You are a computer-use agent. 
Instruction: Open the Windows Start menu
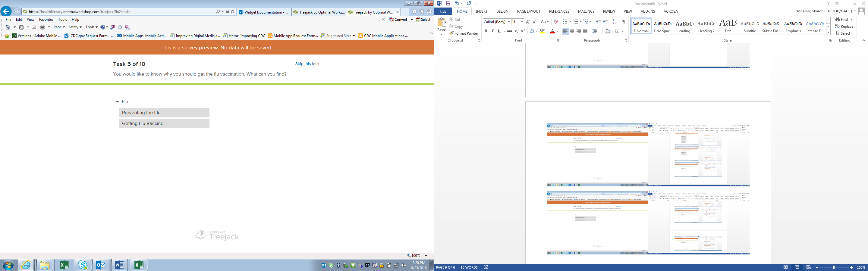click(x=8, y=265)
